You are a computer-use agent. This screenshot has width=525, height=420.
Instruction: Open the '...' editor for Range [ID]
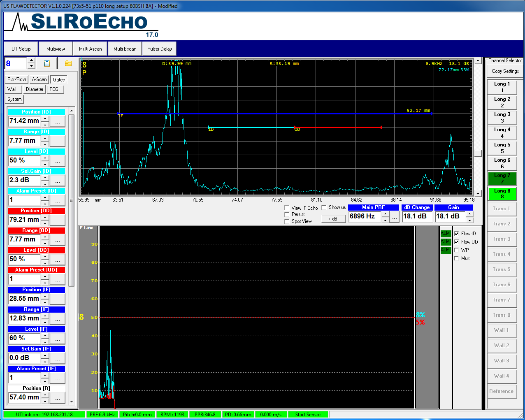pyautogui.click(x=58, y=141)
